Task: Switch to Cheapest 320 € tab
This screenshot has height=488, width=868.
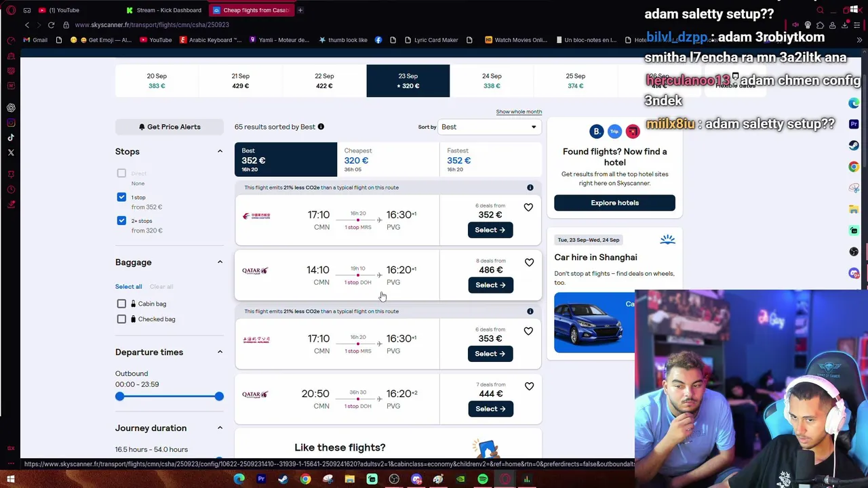Action: click(388, 160)
